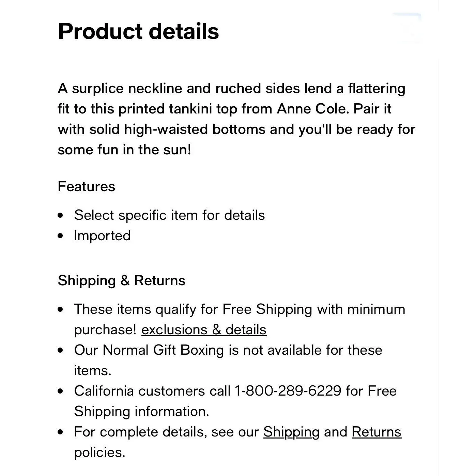Click the 'California customers call' text

[152, 391]
